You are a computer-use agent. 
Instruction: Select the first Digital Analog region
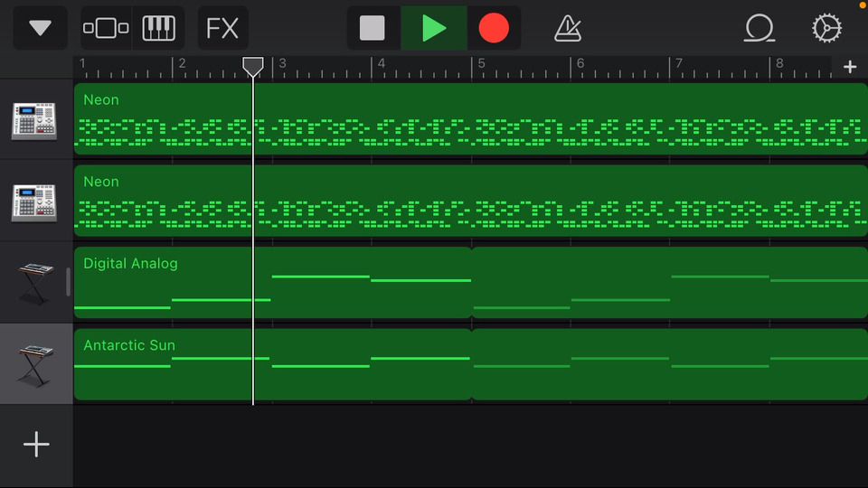point(272,282)
